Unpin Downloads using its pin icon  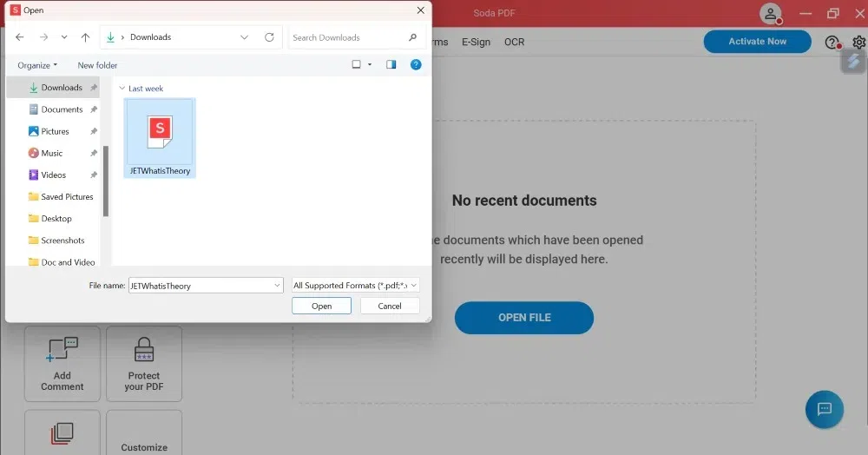[94, 88]
